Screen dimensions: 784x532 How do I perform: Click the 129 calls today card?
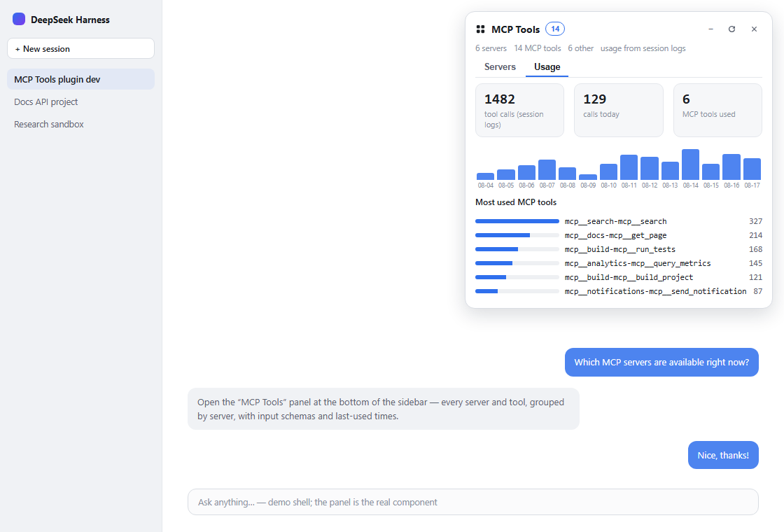point(619,110)
